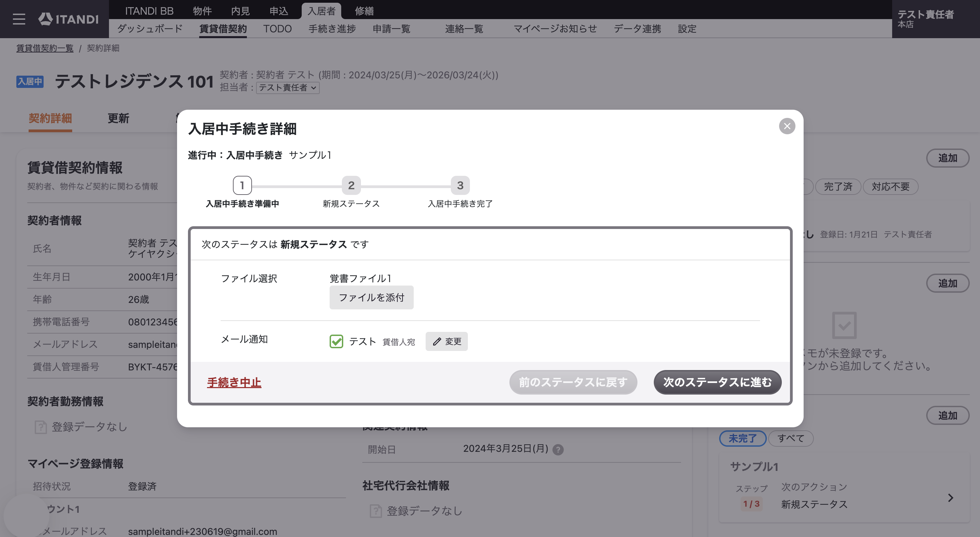This screenshot has width=980, height=537.
Task: Click 賃貸借契約一覧 breadcrumb link
Action: tap(45, 48)
